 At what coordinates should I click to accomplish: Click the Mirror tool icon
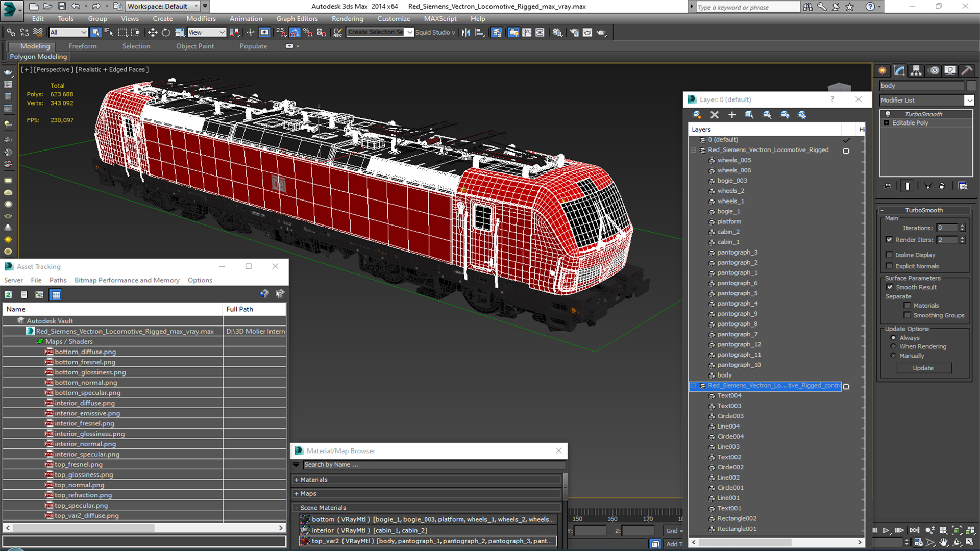pos(465,32)
